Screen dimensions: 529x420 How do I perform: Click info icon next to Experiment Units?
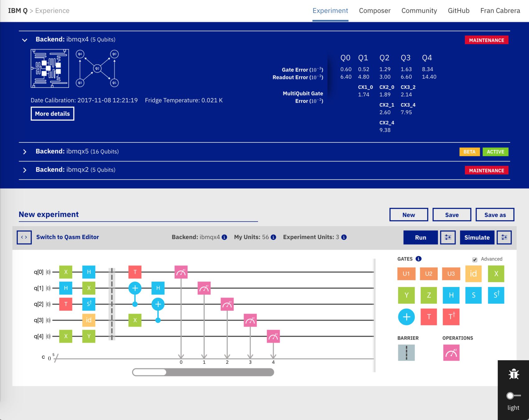click(x=344, y=237)
